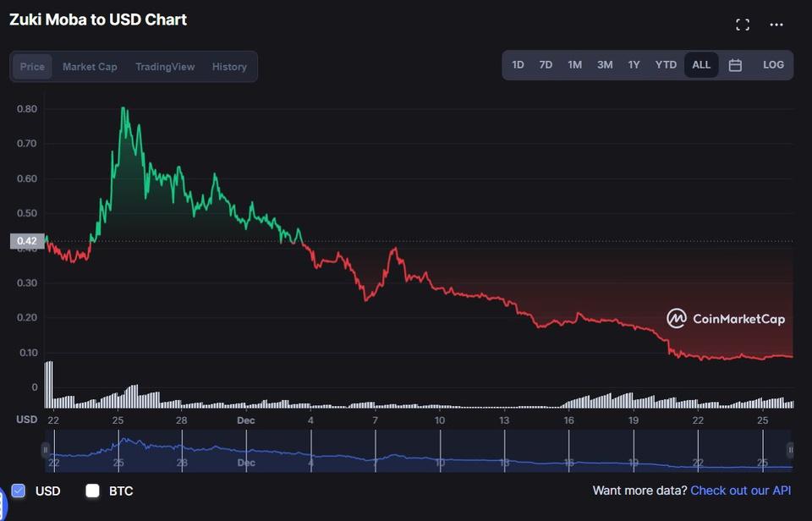Click the CoinMarketCap logo watermark
Screen dimensions: 812x521
pyautogui.click(x=726, y=319)
